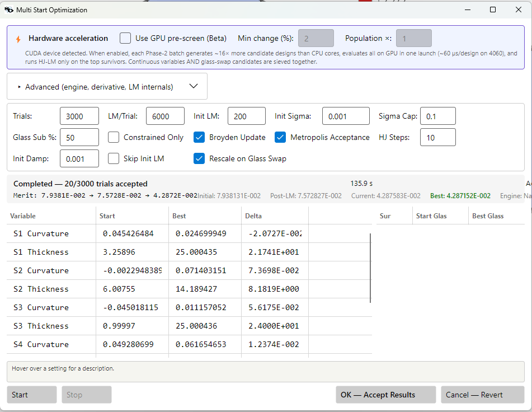Click the Multi Start Optimization app icon

tap(9, 10)
